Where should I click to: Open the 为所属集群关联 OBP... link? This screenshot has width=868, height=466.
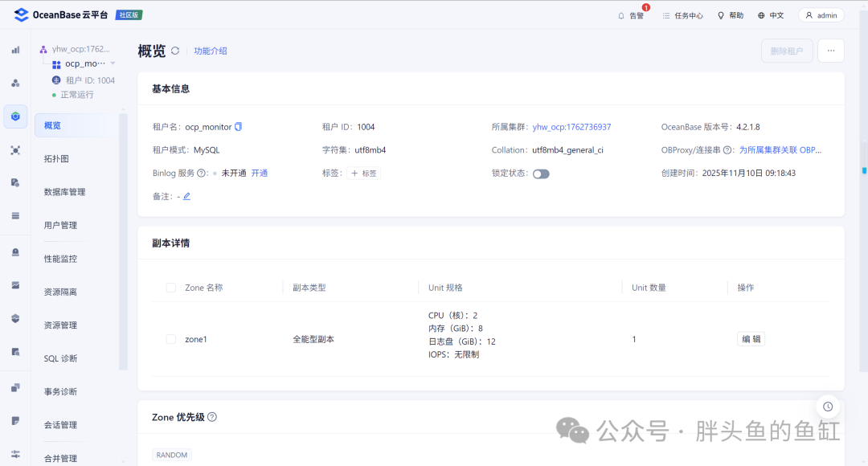coord(780,150)
